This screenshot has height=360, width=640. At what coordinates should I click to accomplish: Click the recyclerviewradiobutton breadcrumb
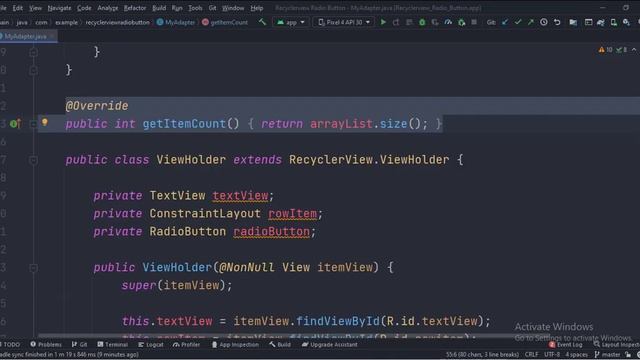(118, 22)
